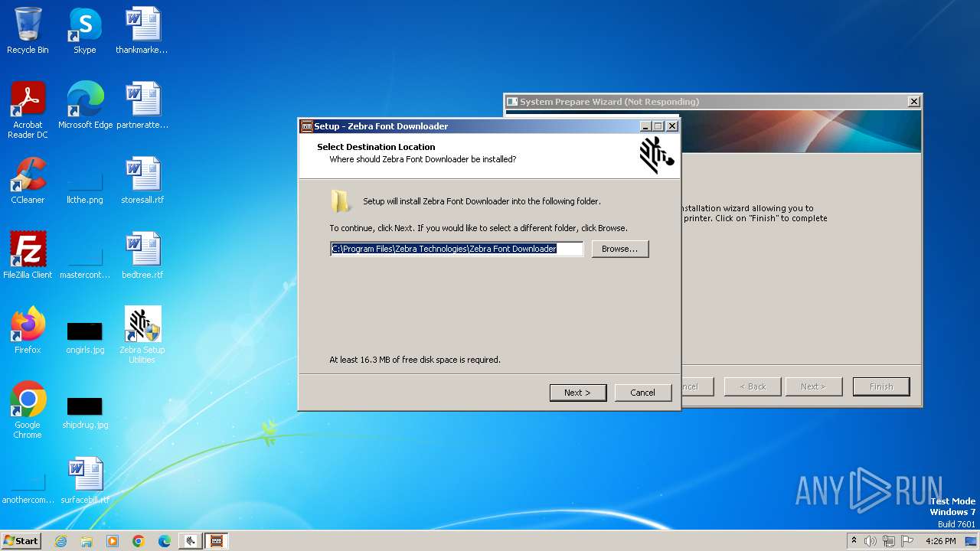Viewport: 980px width, 551px height.
Task: Open Action Center flag icon
Action: [x=907, y=541]
